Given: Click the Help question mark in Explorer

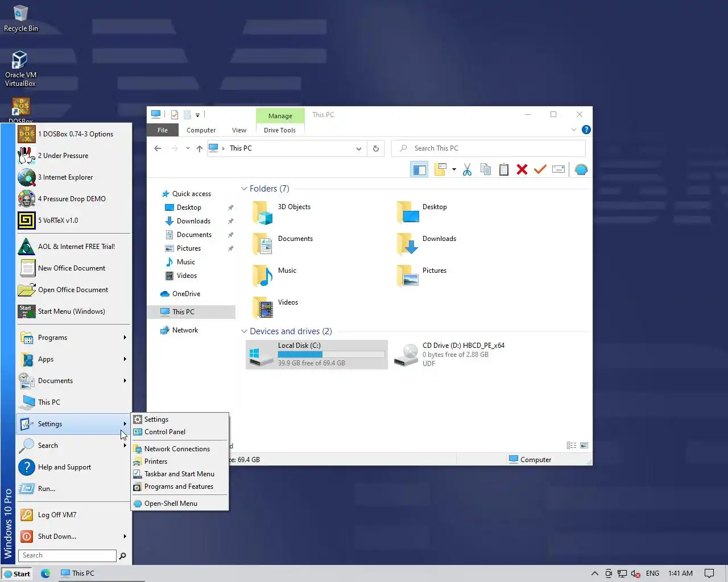Looking at the screenshot, I should coord(586,130).
